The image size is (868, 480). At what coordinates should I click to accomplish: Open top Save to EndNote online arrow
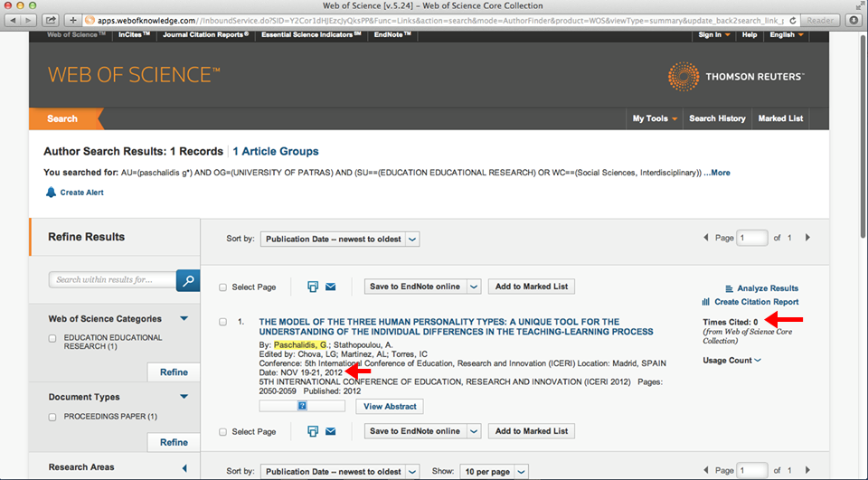tap(474, 287)
